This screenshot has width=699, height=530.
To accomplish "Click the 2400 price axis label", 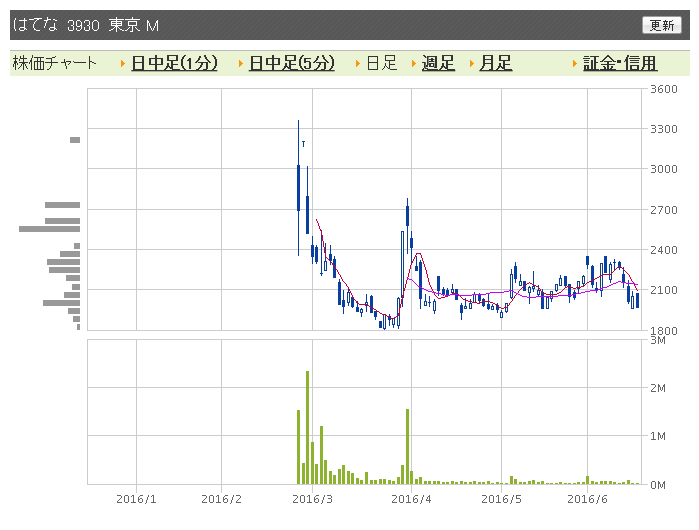I will (664, 250).
